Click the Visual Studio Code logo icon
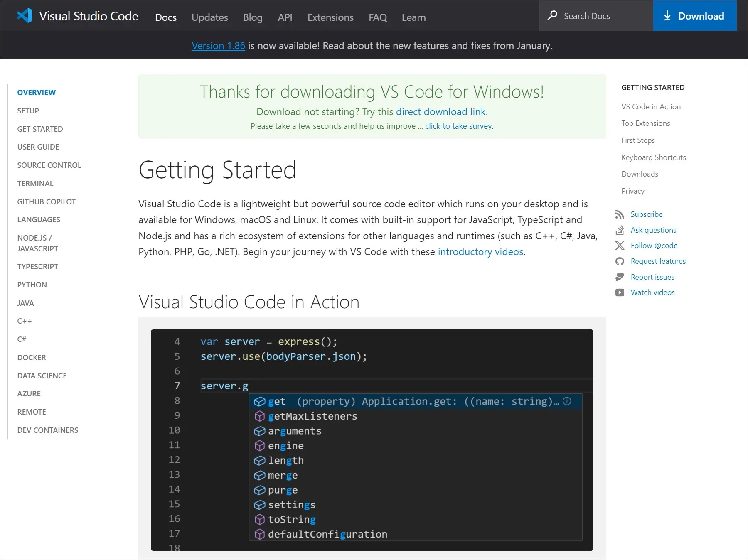 click(x=25, y=16)
